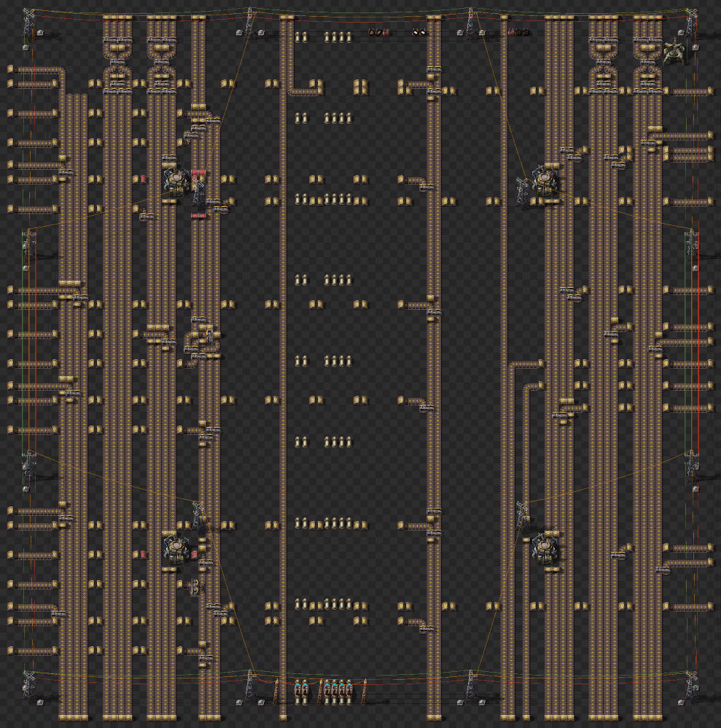
Task: Click the middle wooden pole between bottom inserter groups
Action: 320,690
